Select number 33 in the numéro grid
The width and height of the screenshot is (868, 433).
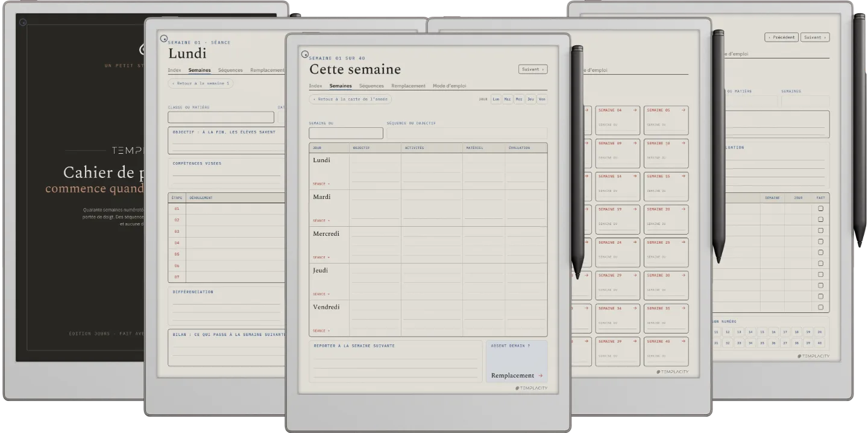[739, 343]
